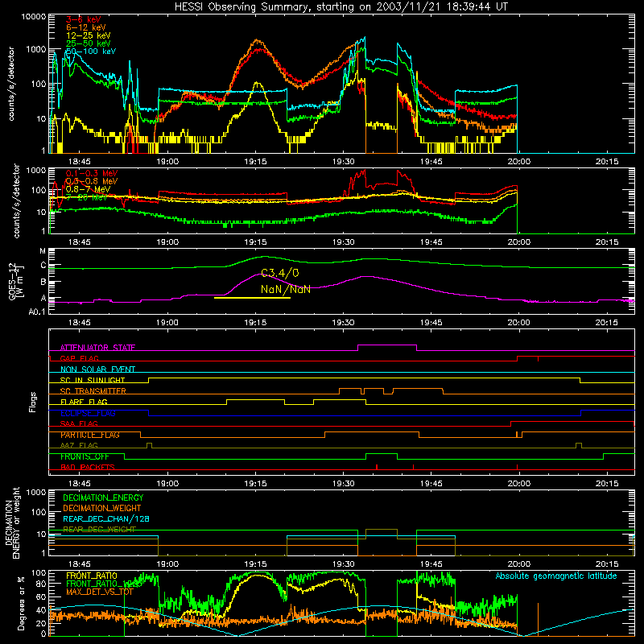This screenshot has width=644, height=644.
Task: Click '20:15' tick below the decimation panel
Action: [x=607, y=564]
